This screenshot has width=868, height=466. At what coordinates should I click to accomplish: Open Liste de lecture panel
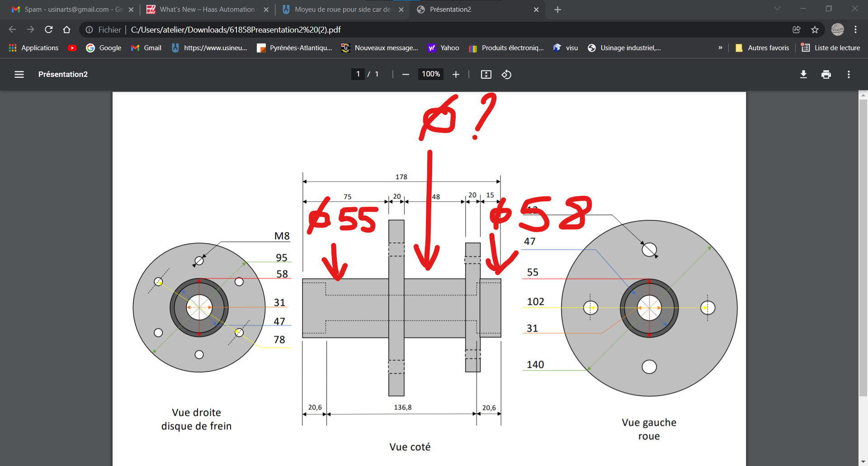tap(830, 48)
